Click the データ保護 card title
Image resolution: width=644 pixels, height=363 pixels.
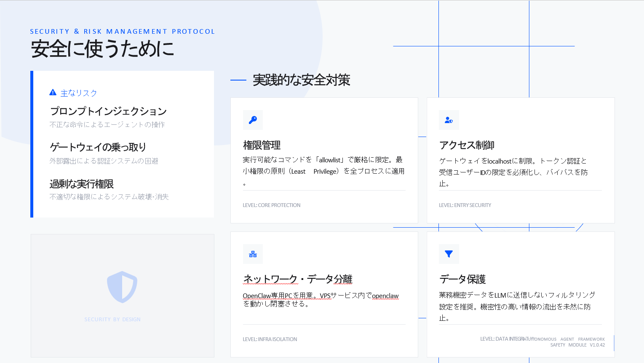[462, 280]
